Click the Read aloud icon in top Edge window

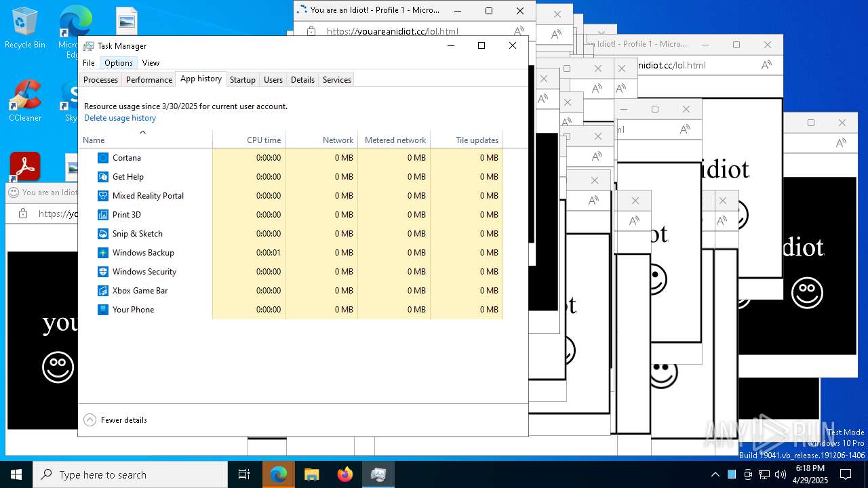(519, 31)
